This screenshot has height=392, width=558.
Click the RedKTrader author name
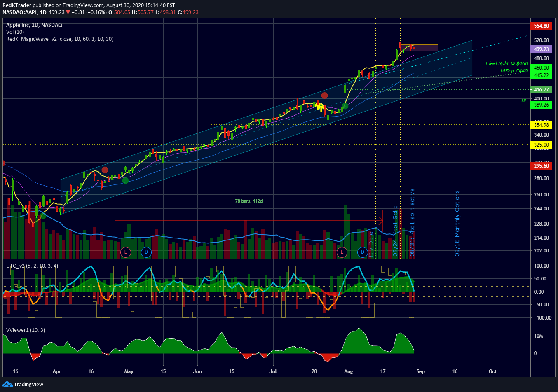coord(16,5)
